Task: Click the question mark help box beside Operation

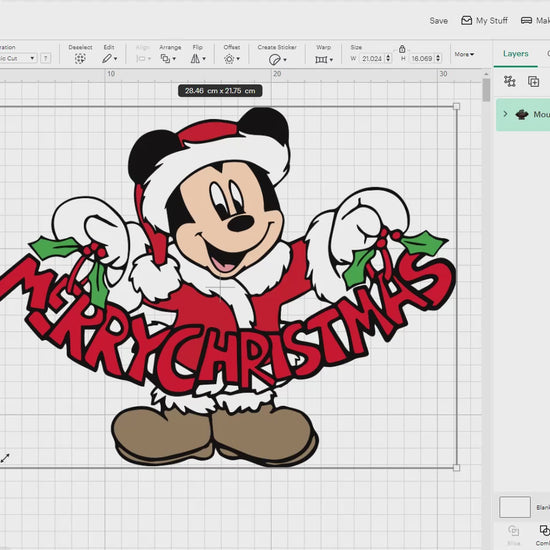Action: [x=46, y=58]
